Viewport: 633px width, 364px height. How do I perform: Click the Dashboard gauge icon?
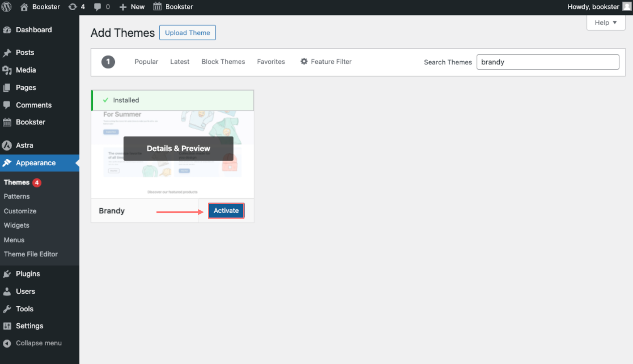click(7, 30)
